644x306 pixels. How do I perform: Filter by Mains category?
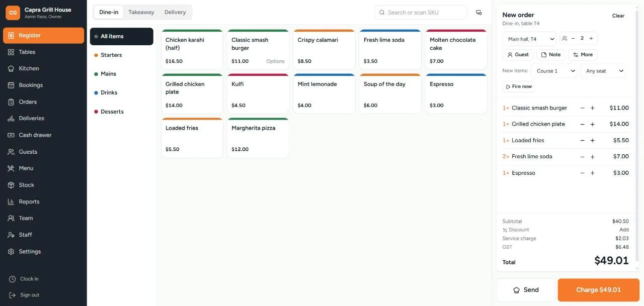click(122, 74)
